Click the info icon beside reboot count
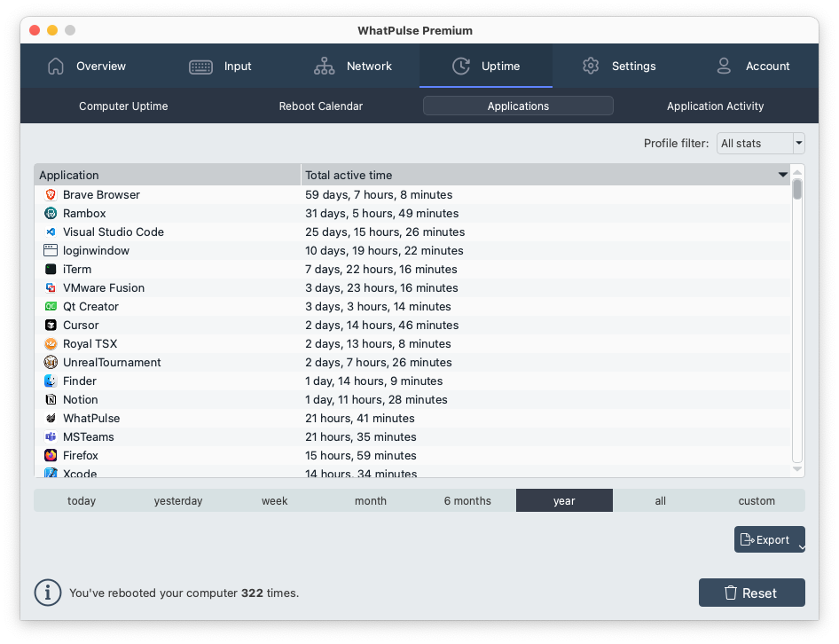839x644 pixels. [48, 593]
